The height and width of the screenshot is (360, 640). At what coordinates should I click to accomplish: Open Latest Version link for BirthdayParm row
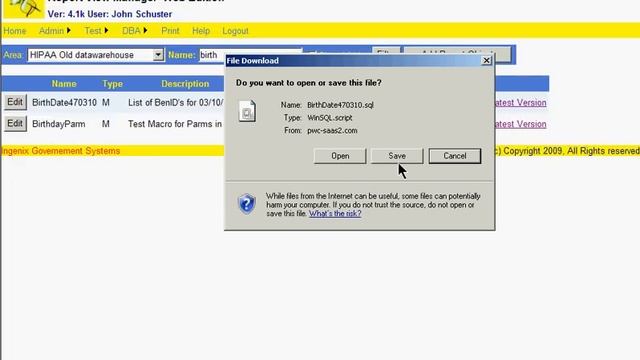(x=520, y=124)
